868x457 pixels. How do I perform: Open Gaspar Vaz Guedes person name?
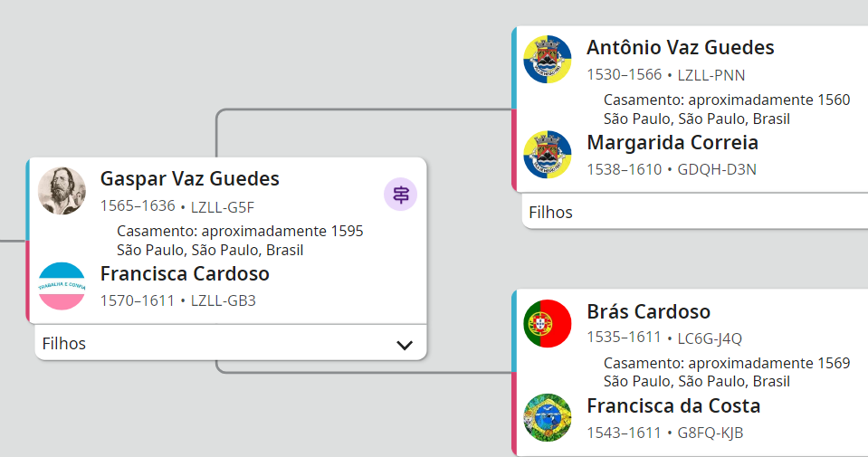coord(189,179)
